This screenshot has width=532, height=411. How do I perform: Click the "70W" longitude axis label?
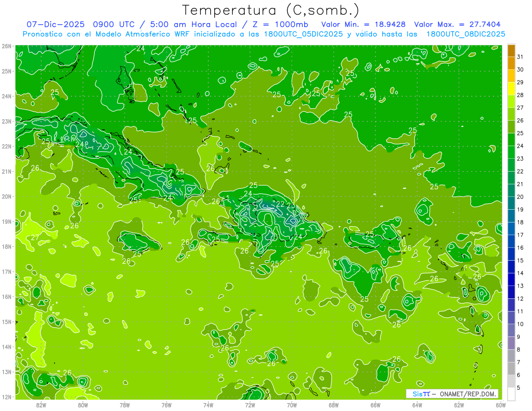(292, 405)
